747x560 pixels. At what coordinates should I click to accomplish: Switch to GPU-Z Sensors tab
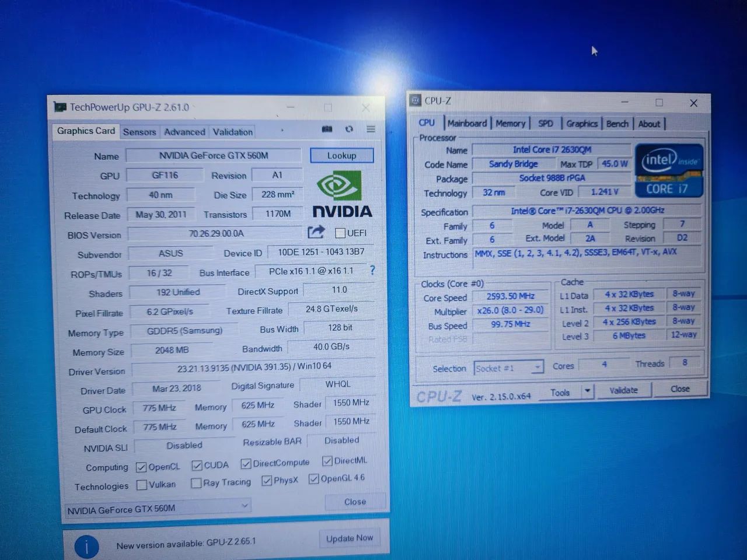coord(139,132)
